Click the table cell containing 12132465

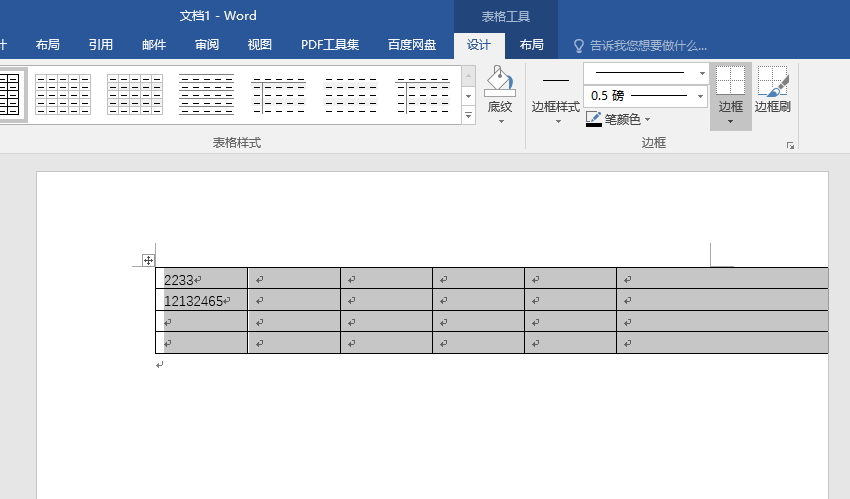pyautogui.click(x=201, y=301)
